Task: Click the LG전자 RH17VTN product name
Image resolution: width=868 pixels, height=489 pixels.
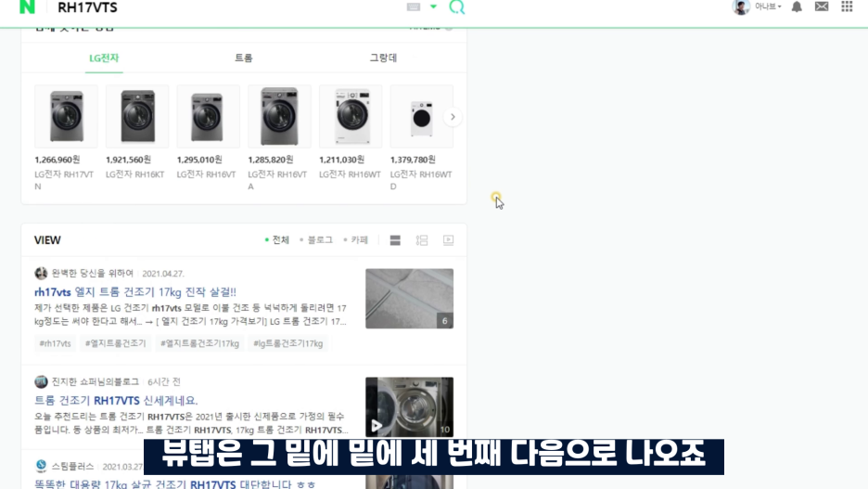Action: point(64,180)
